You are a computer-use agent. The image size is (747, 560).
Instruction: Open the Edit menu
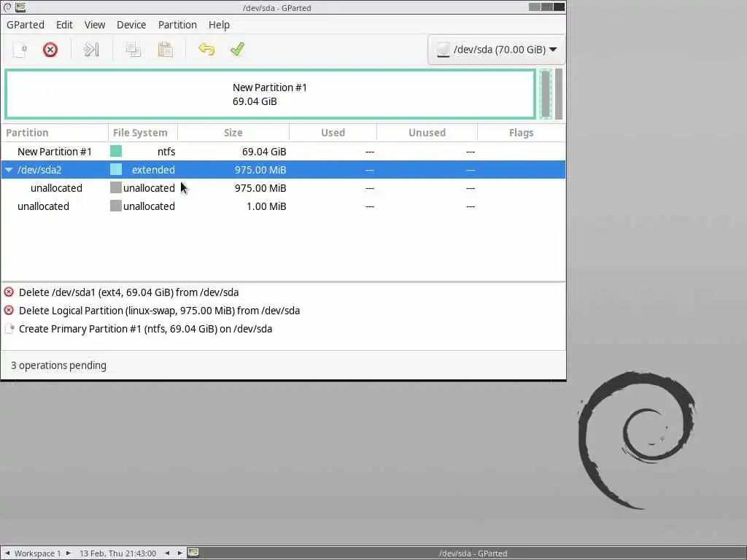coord(64,25)
